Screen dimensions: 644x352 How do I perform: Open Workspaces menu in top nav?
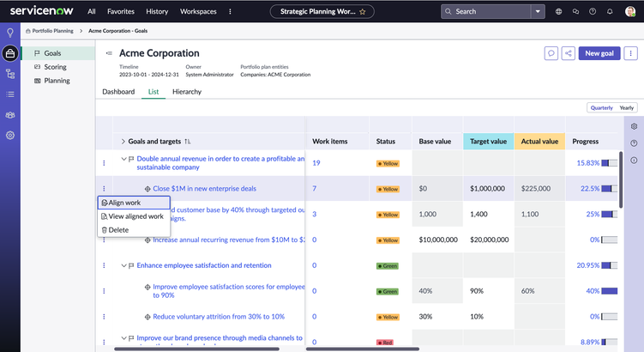198,11
